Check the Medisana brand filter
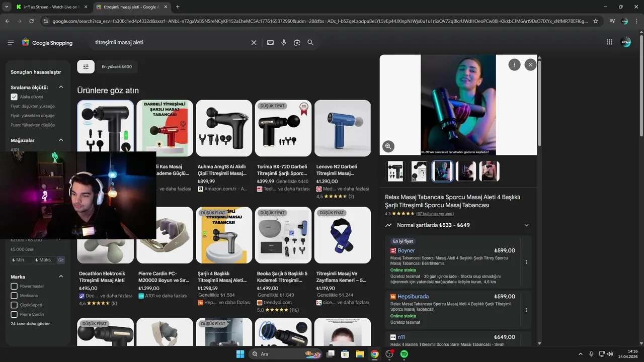644x362 pixels. coord(14,296)
